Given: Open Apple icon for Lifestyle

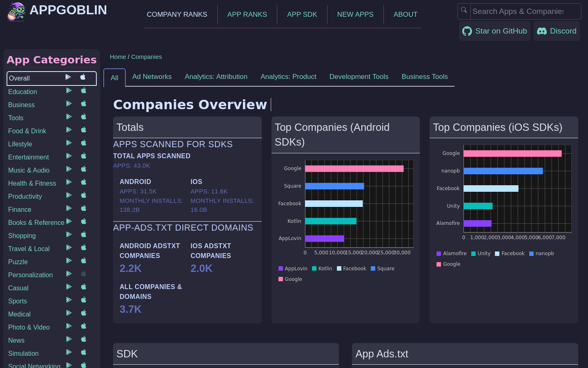Looking at the screenshot, I should coord(84,143).
